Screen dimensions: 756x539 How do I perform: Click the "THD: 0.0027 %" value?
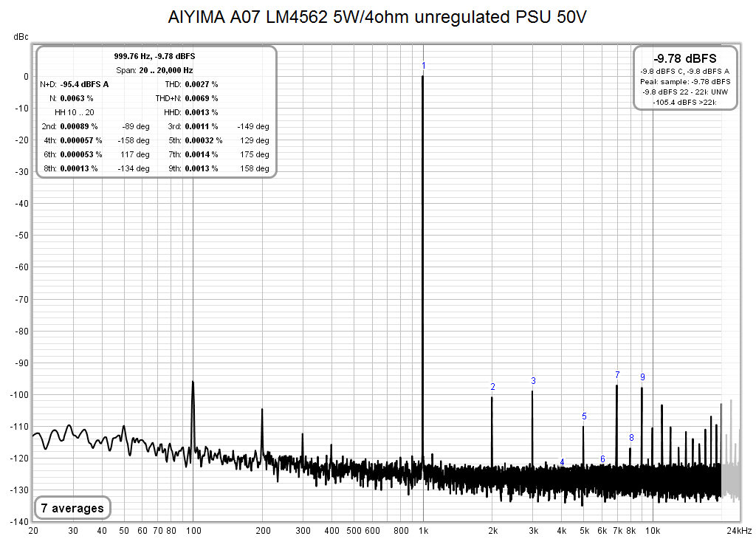click(191, 84)
